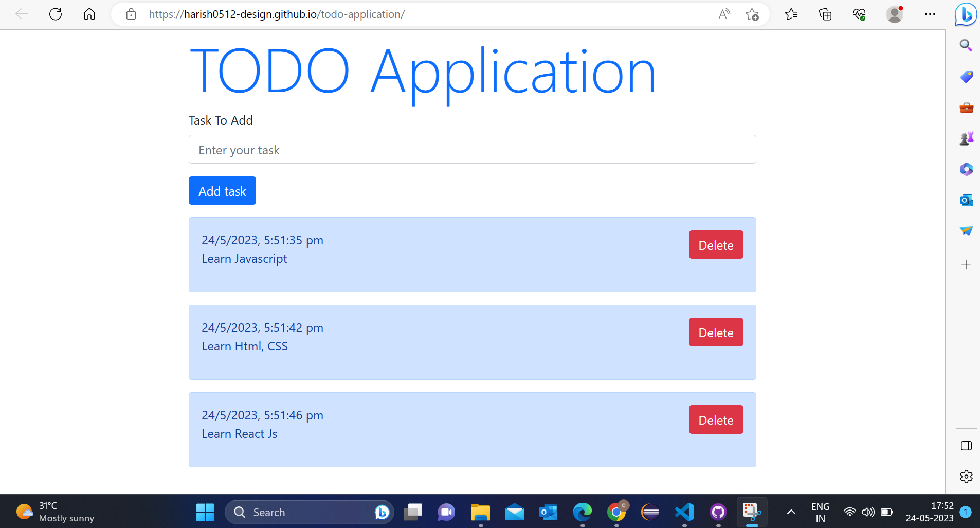Click the plus icon to customize sidebar
The image size is (980, 528).
pyautogui.click(x=966, y=265)
